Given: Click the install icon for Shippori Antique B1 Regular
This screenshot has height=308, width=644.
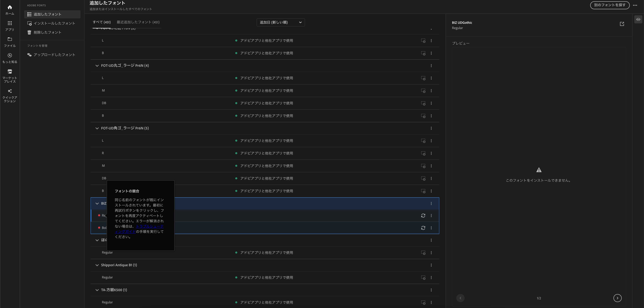Looking at the screenshot, I should pos(423,277).
